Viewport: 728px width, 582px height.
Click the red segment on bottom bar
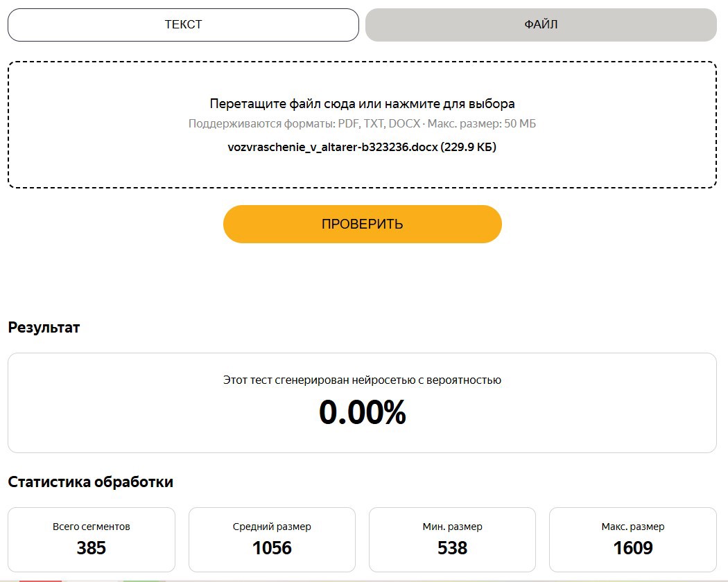[x=40, y=581]
